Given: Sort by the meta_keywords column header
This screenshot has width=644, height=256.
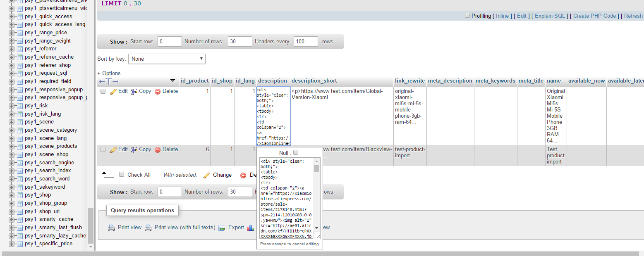Looking at the screenshot, I should [x=496, y=81].
